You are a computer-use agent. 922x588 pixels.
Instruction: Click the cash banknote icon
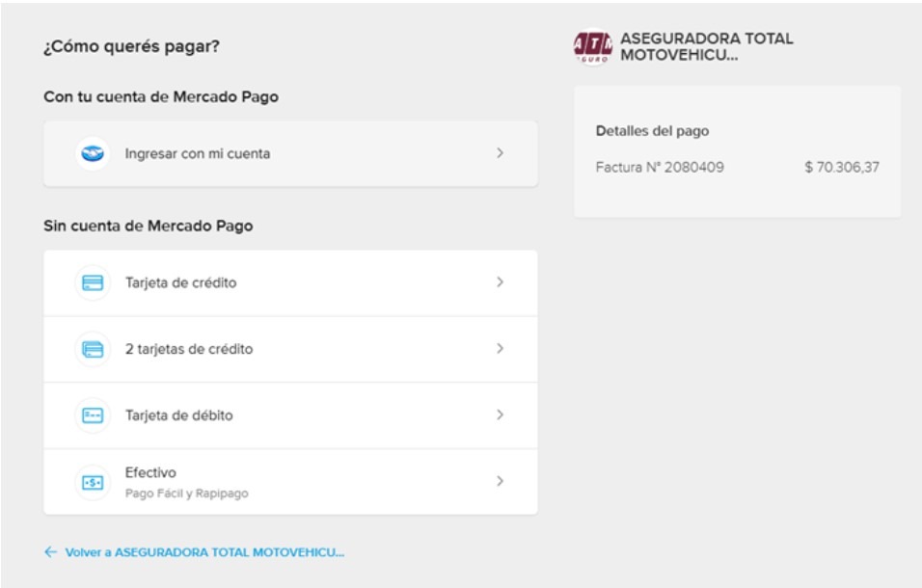point(94,482)
